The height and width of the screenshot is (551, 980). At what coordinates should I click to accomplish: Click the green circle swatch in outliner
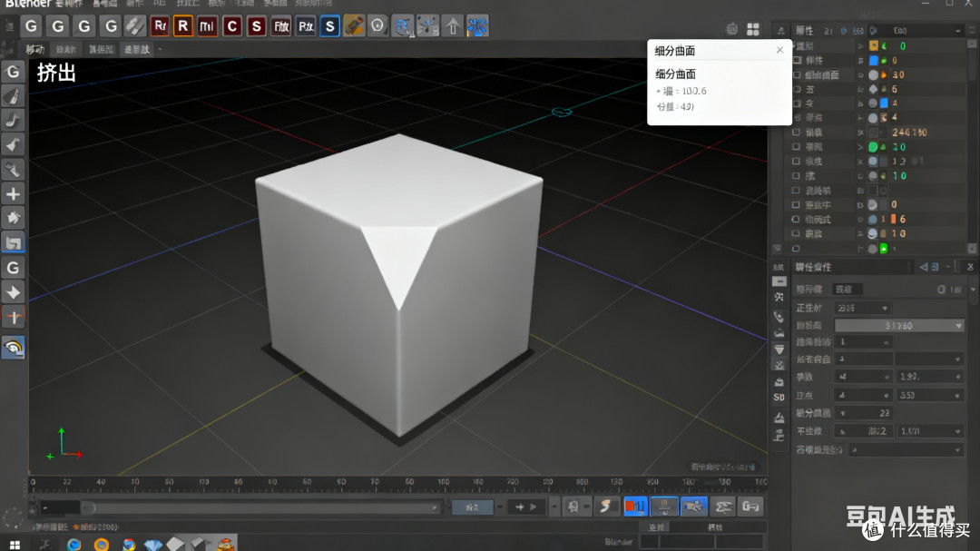coord(873,147)
